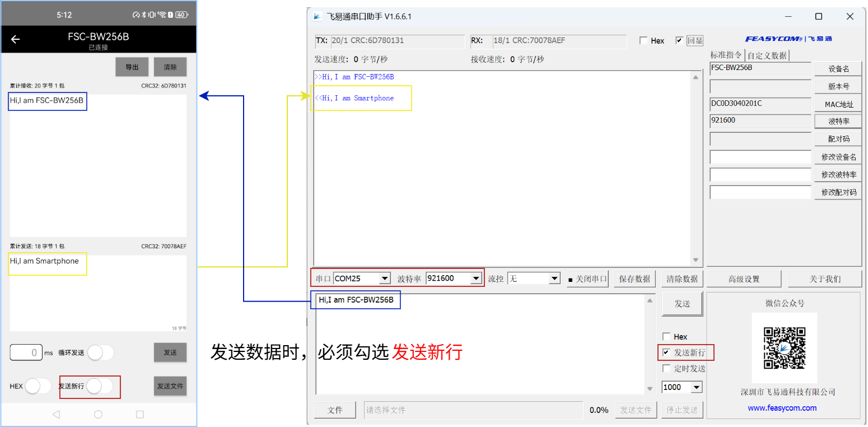Click the 清除数据 button
This screenshot has width=868, height=427.
683,279
